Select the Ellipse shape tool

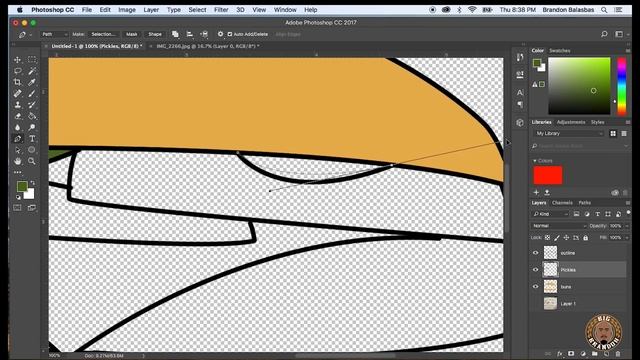coord(32,150)
